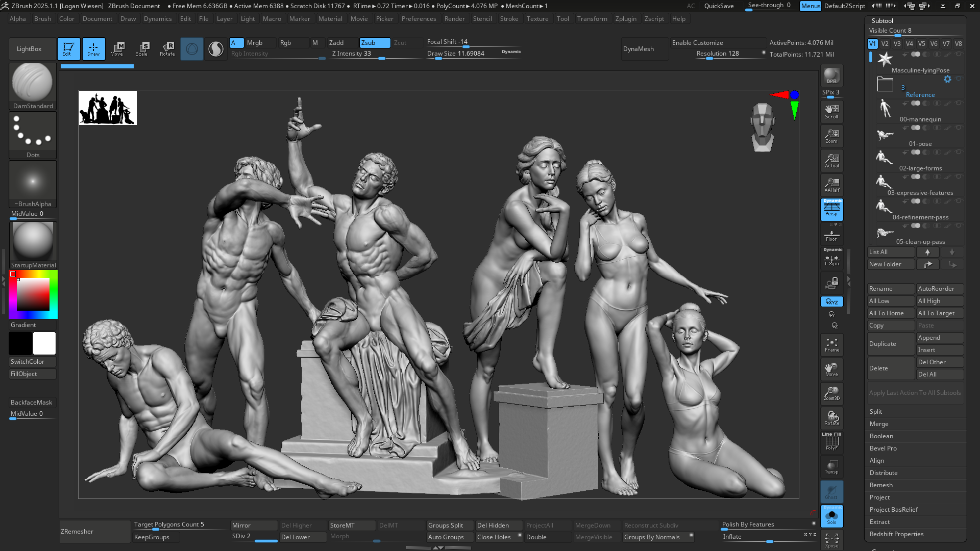Open the current material selector sphere
Viewport: 980px width, 551px height.
[33, 240]
